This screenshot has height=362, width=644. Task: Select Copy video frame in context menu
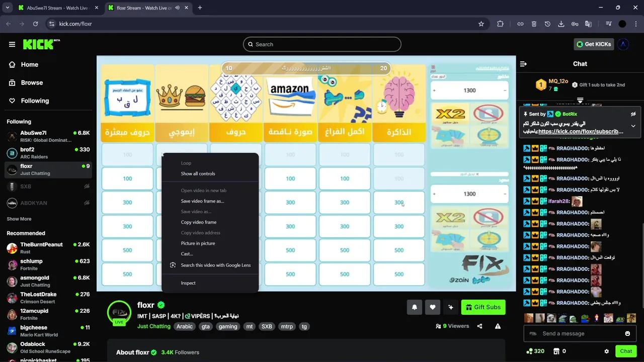[x=210, y=222]
